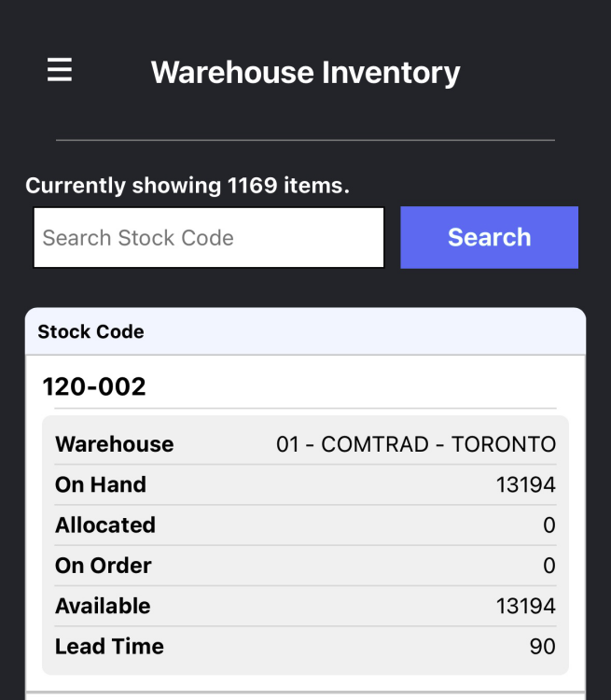Image resolution: width=611 pixels, height=700 pixels.
Task: Select the Allocated value of 0
Action: [549, 525]
